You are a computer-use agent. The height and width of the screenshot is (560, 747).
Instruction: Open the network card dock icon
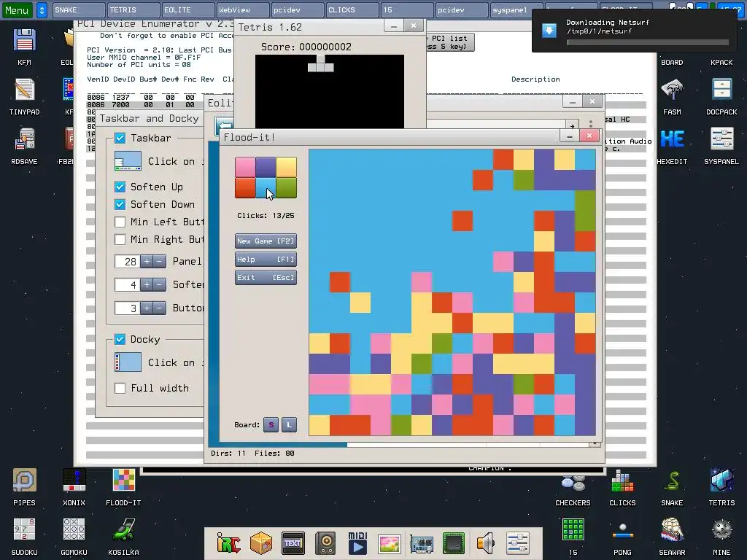(422, 542)
